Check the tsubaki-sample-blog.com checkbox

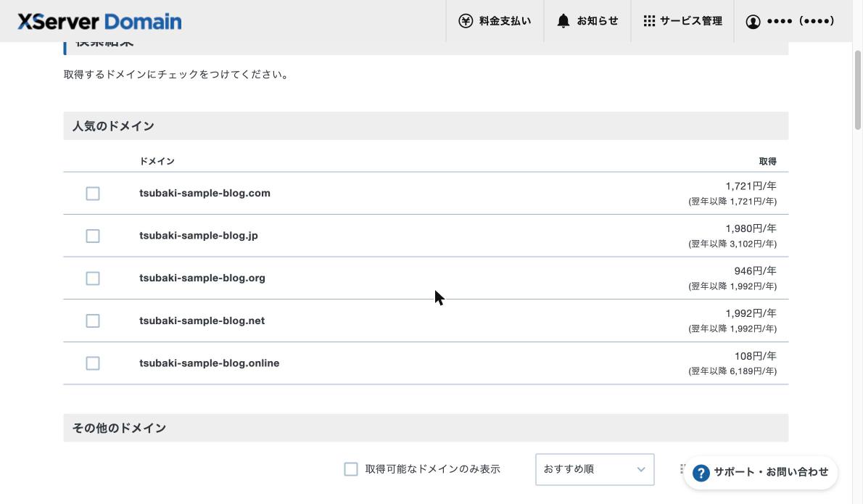pyautogui.click(x=93, y=194)
